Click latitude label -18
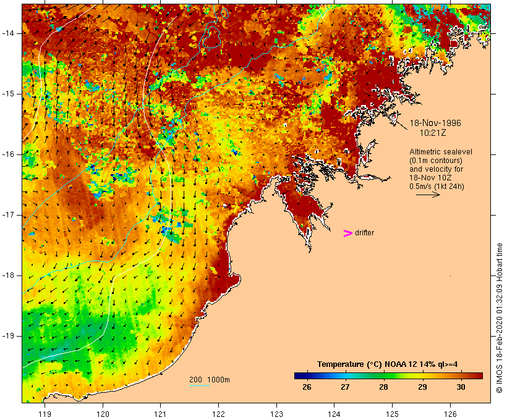The height and width of the screenshot is (420, 507). click(x=8, y=275)
